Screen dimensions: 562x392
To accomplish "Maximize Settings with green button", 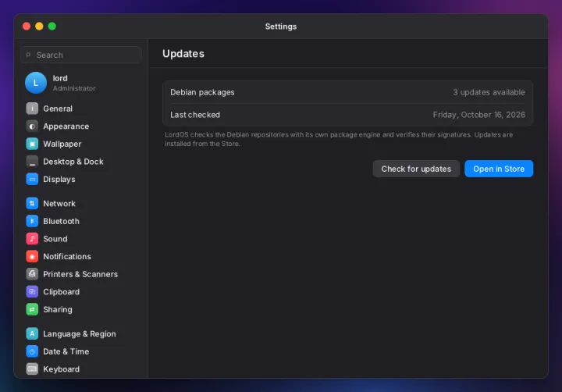I will (52, 27).
